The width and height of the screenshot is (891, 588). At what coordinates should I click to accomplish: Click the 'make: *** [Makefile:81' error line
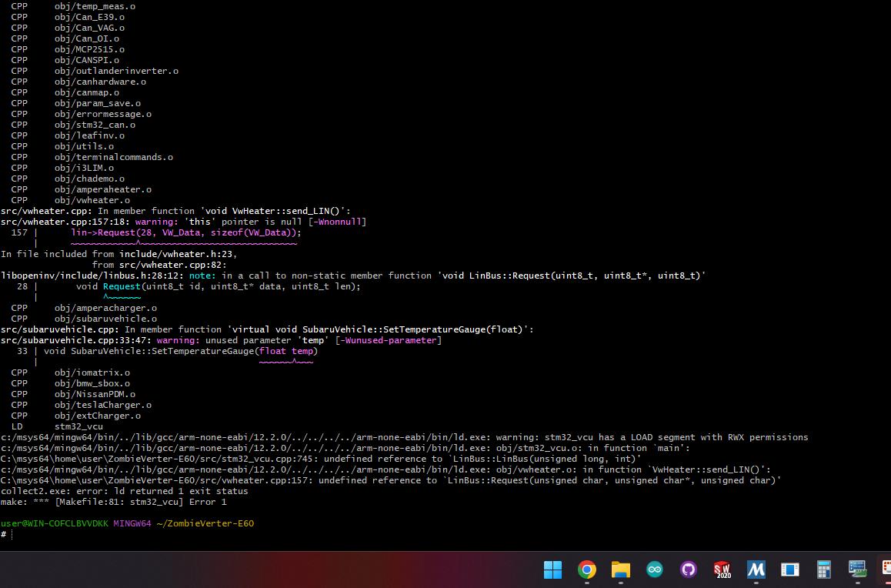(114, 502)
